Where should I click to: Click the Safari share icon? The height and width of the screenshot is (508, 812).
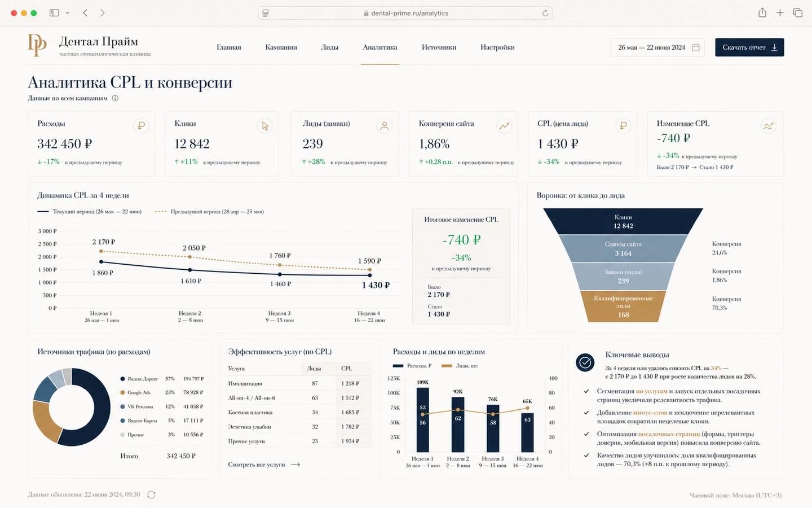[762, 12]
